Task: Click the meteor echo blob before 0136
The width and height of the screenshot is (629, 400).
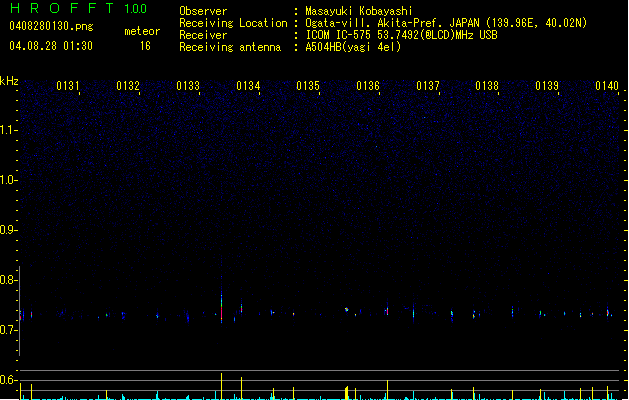Action: [x=347, y=309]
